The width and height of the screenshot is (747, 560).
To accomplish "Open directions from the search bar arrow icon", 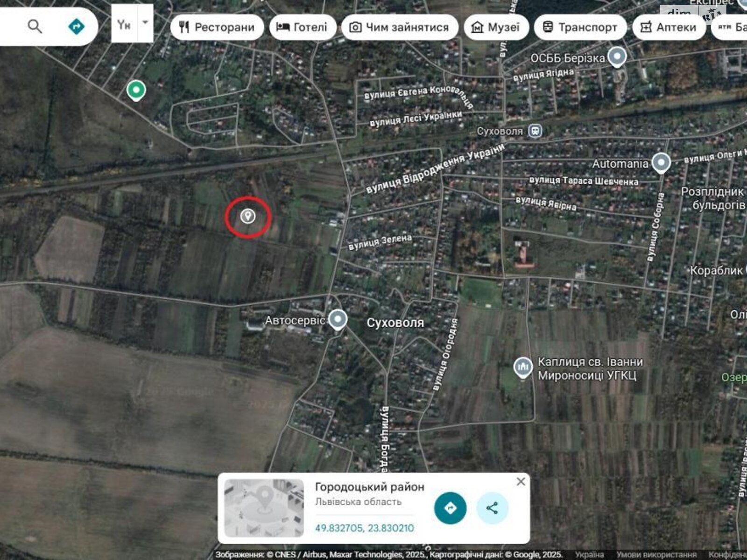I will (76, 27).
